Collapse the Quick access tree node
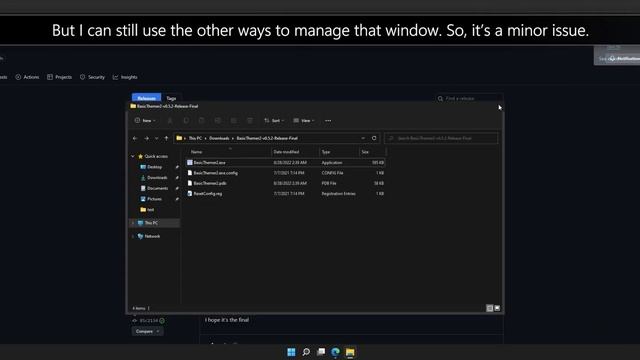640x360 pixels. (x=133, y=156)
